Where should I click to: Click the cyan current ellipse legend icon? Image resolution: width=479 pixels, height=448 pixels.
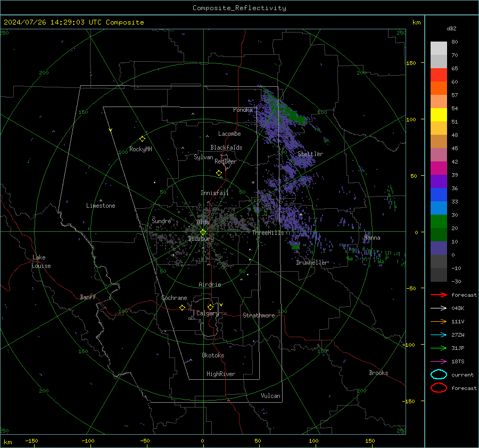pyautogui.click(x=439, y=374)
